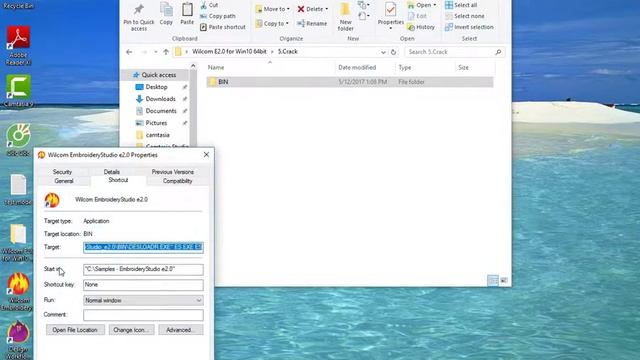Open the Open dropdown in ribbon
Viewport: 640px width, 360px height.
coord(422,5)
